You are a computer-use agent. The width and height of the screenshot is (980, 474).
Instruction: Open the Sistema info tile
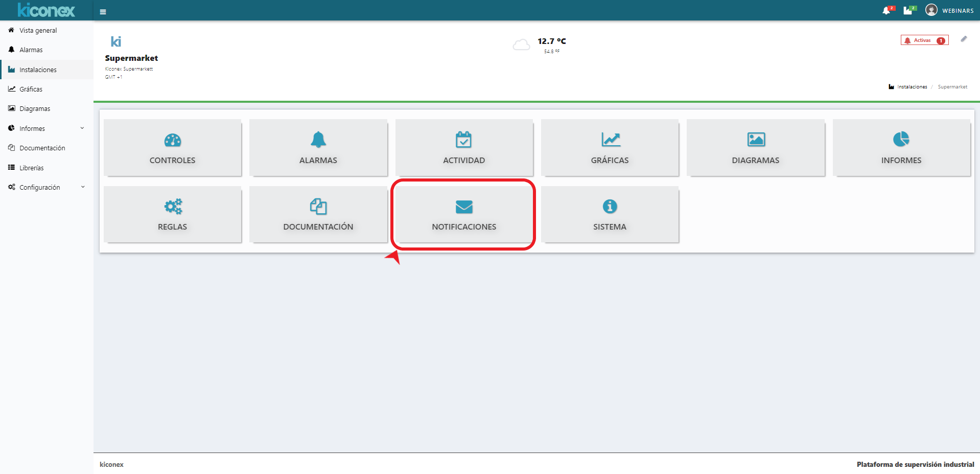pos(610,214)
